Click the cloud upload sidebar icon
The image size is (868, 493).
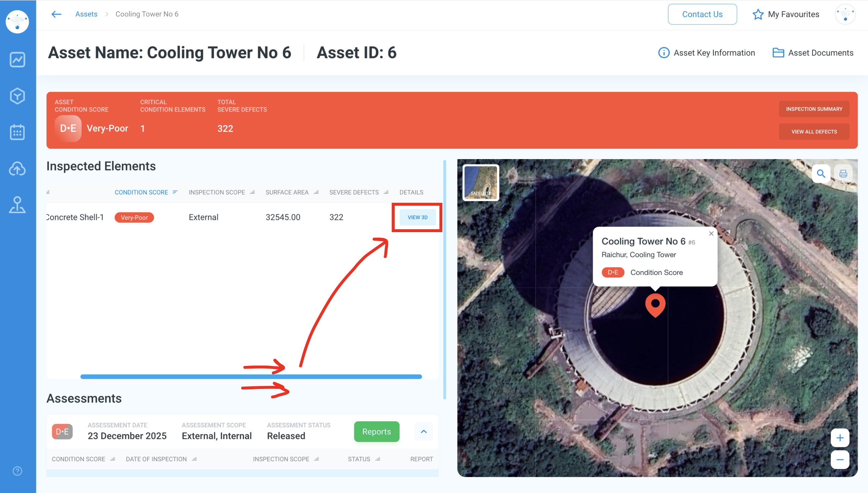pyautogui.click(x=17, y=168)
